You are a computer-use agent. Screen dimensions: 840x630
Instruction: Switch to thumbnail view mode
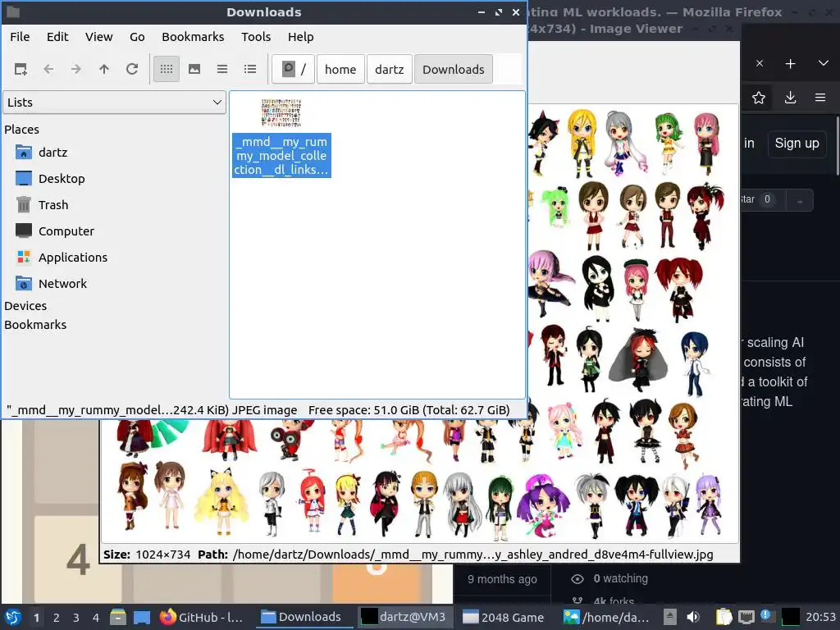pyautogui.click(x=194, y=69)
